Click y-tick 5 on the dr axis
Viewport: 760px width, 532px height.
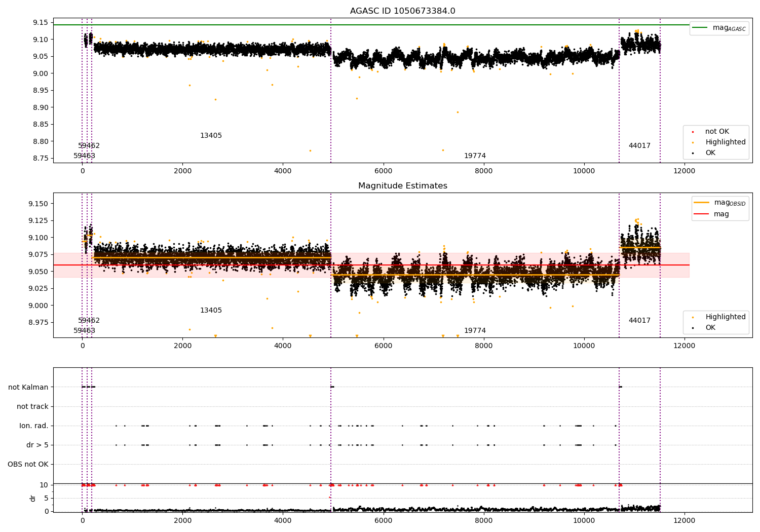coord(47,498)
